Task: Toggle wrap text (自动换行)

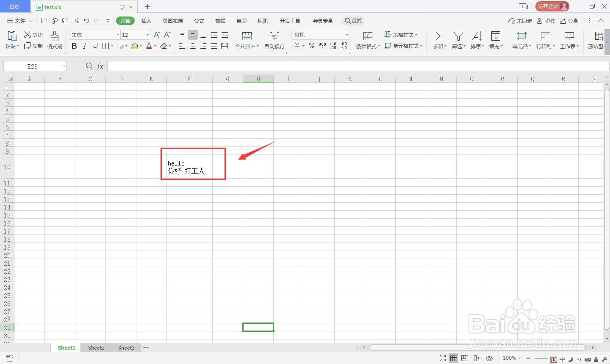Action: pyautogui.click(x=274, y=40)
